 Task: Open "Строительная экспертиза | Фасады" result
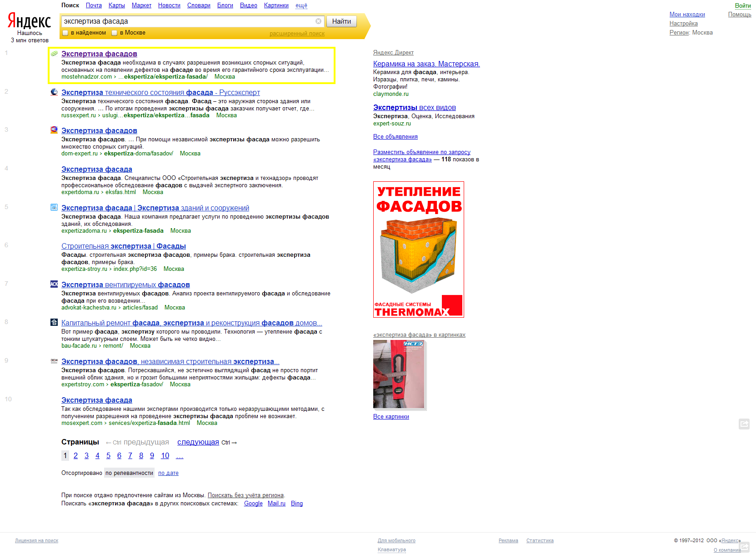pos(124,246)
